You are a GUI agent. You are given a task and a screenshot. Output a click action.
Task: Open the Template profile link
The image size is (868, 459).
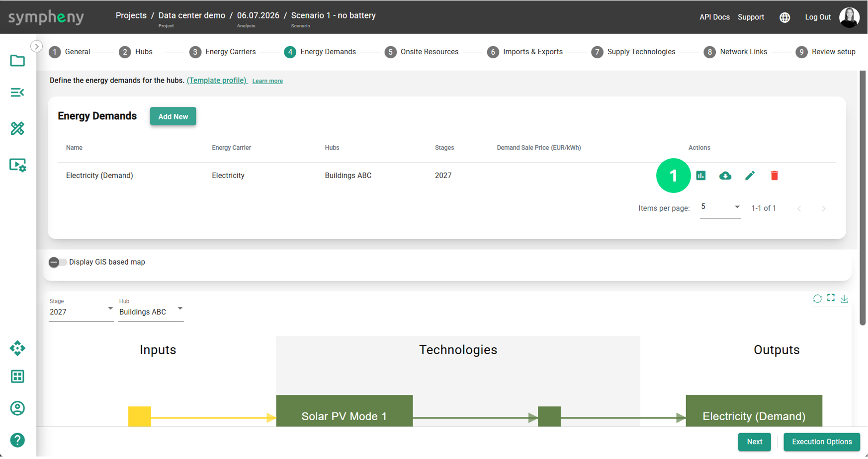[x=217, y=81]
